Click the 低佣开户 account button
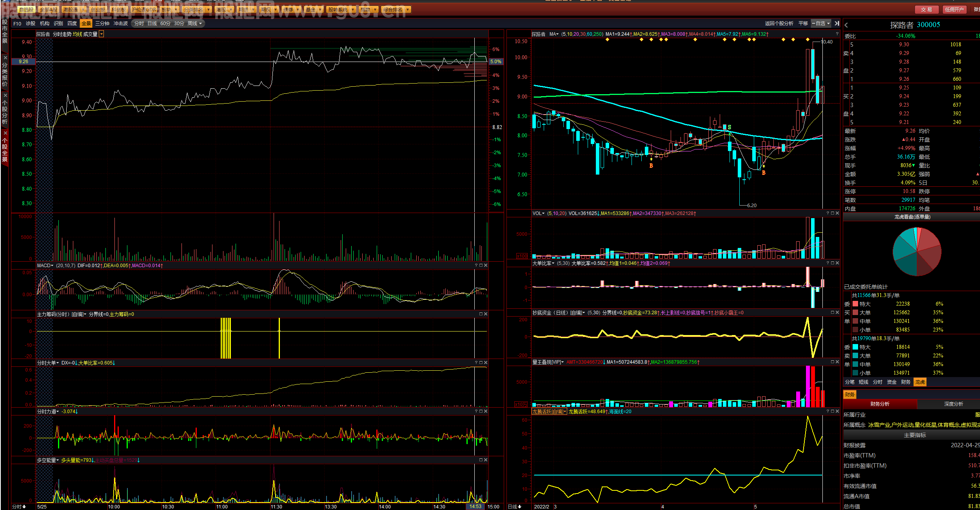980x510 pixels. (954, 10)
